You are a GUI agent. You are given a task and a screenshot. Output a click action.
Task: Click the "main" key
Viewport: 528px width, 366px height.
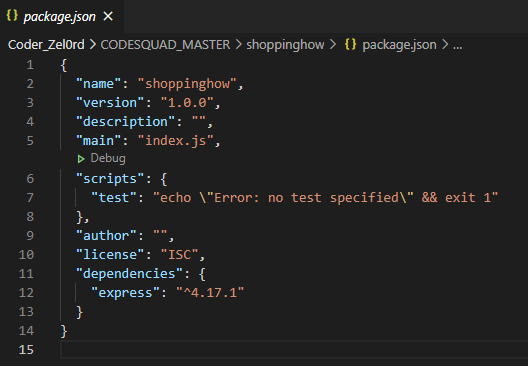coord(99,140)
